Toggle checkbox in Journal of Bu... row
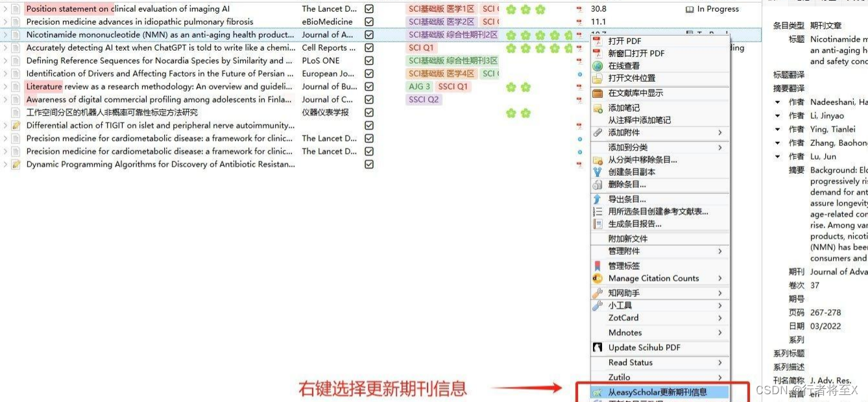Image resolution: width=868 pixels, height=402 pixels. pyautogui.click(x=369, y=87)
